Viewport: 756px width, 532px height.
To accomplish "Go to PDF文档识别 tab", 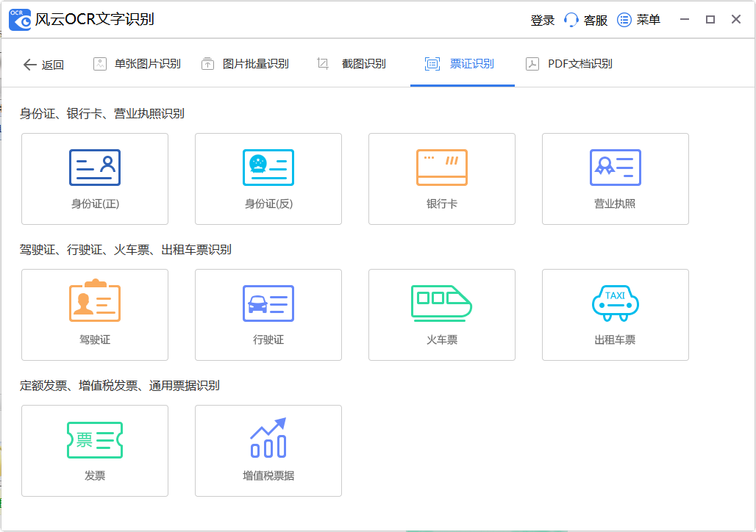I will 580,64.
